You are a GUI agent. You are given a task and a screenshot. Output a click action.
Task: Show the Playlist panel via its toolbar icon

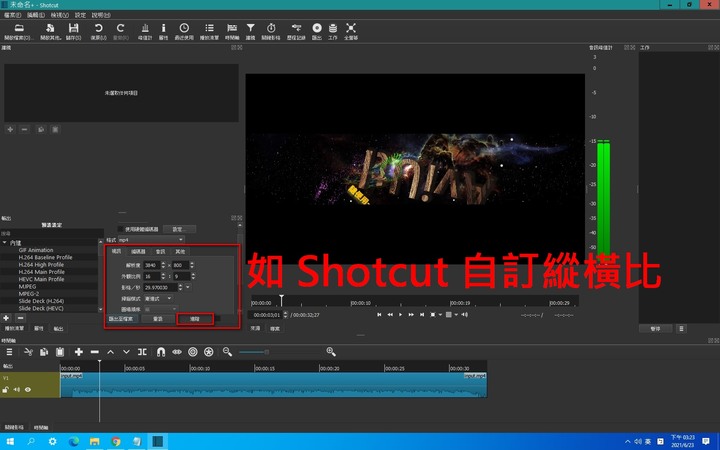pyautogui.click(x=209, y=32)
